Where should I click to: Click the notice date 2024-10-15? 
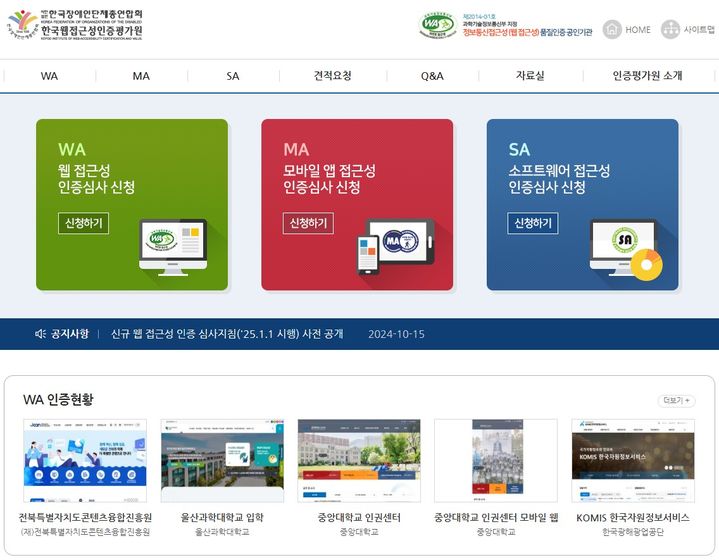396,334
